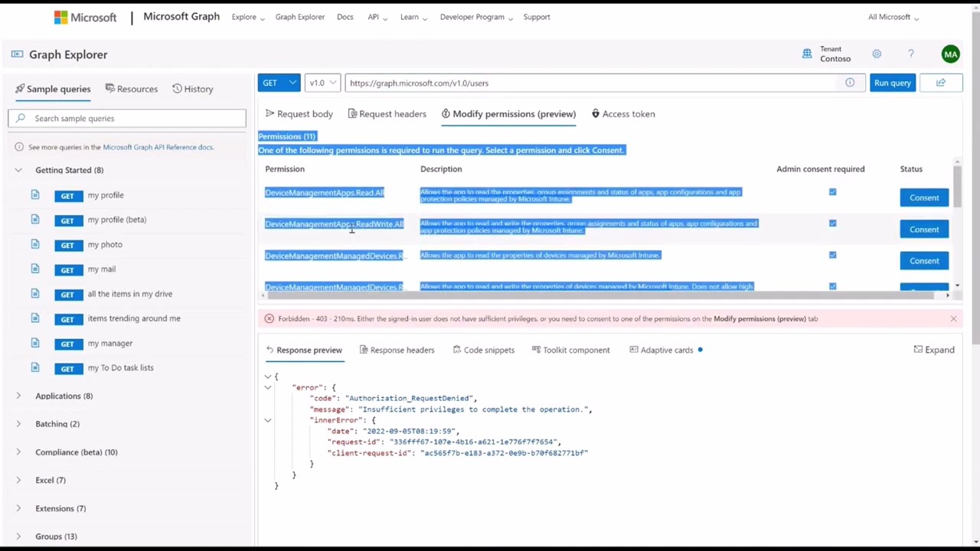The height and width of the screenshot is (551, 980).
Task: Click the document icon beside my profile
Action: 35,195
